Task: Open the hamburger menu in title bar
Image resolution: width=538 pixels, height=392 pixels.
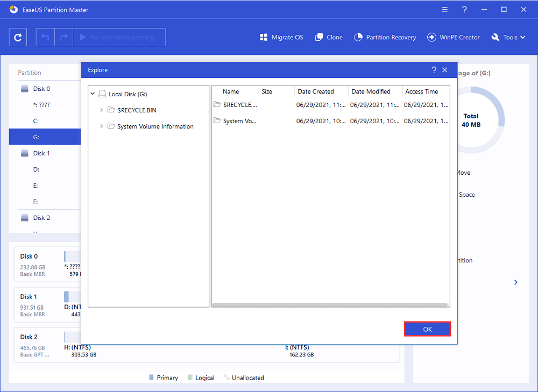Action: [x=445, y=10]
